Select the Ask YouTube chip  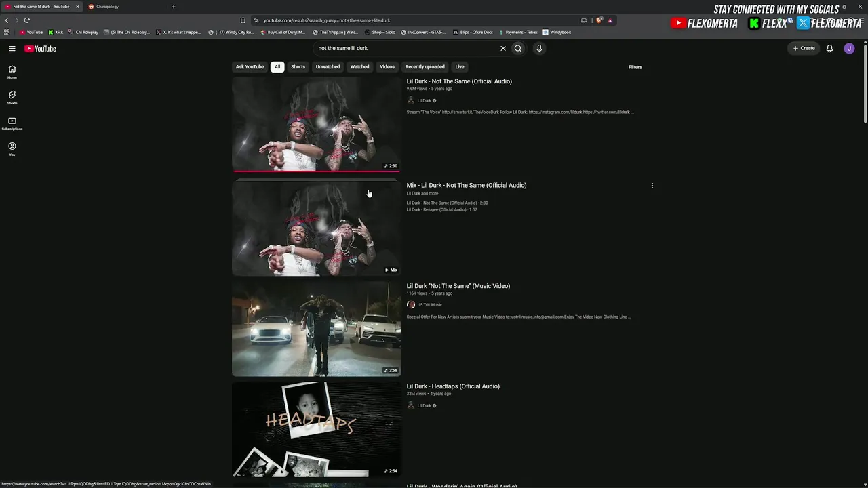coord(250,67)
